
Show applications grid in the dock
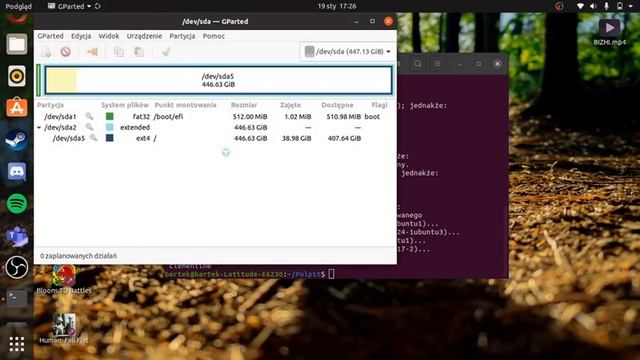[x=17, y=344]
